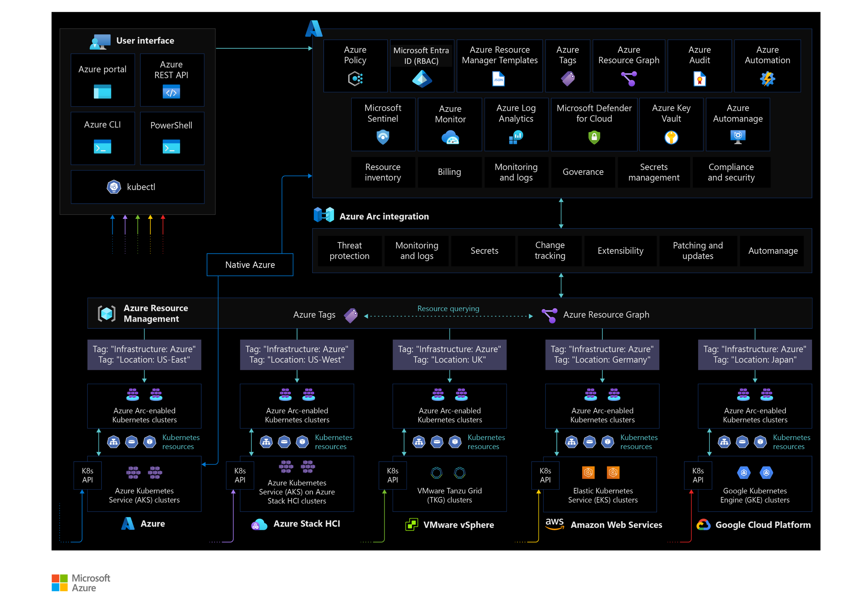
Task: Select the Native Azure box
Action: (x=250, y=265)
